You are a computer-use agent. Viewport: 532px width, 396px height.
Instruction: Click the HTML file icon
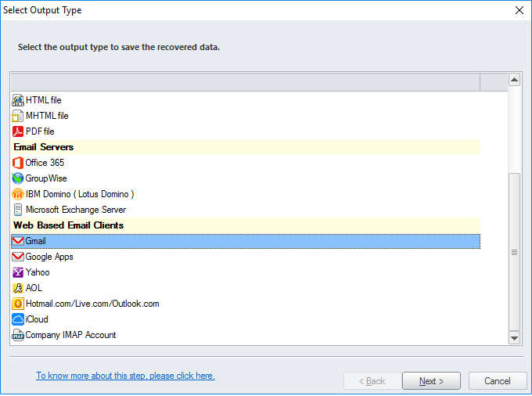18,100
